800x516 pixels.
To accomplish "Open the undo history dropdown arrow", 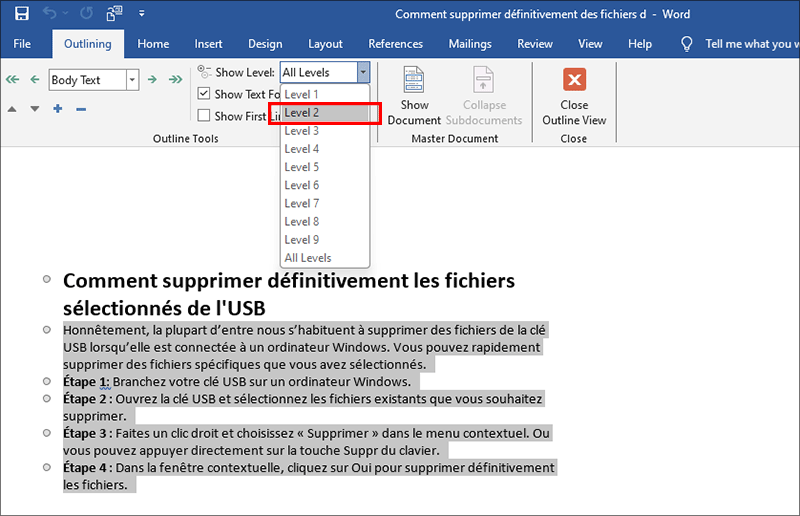I will tap(65, 14).
